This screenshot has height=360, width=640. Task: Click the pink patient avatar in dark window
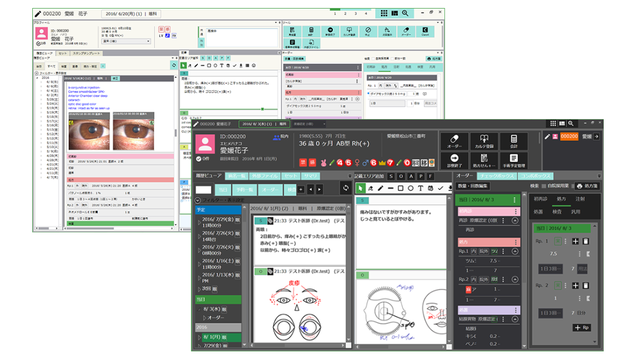click(205, 144)
